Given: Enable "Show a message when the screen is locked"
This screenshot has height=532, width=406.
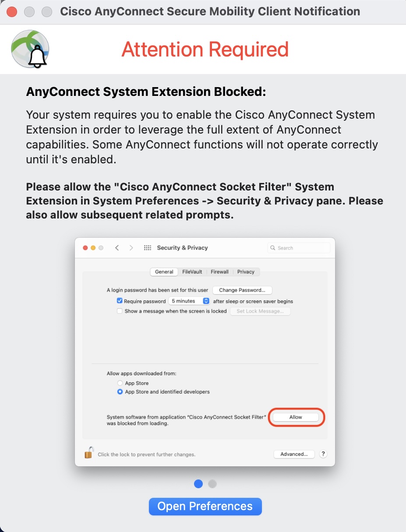Looking at the screenshot, I should pyautogui.click(x=120, y=311).
